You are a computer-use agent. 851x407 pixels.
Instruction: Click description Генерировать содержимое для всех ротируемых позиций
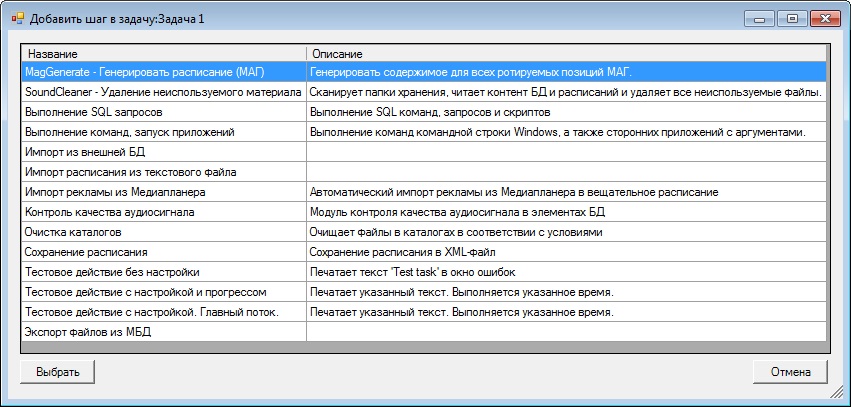566,72
